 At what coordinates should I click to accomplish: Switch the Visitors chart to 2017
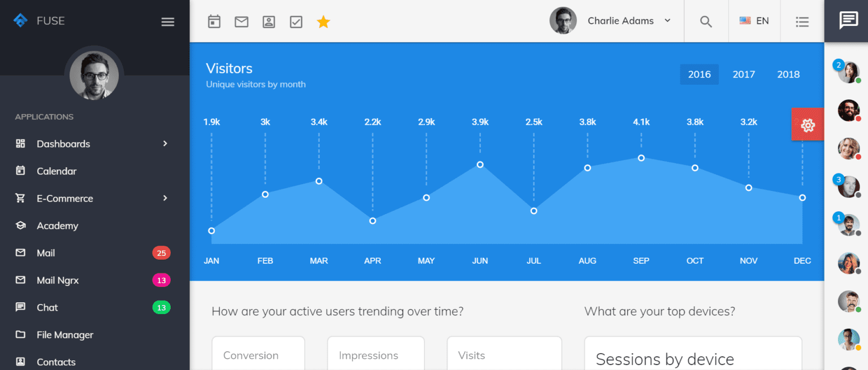click(x=744, y=74)
